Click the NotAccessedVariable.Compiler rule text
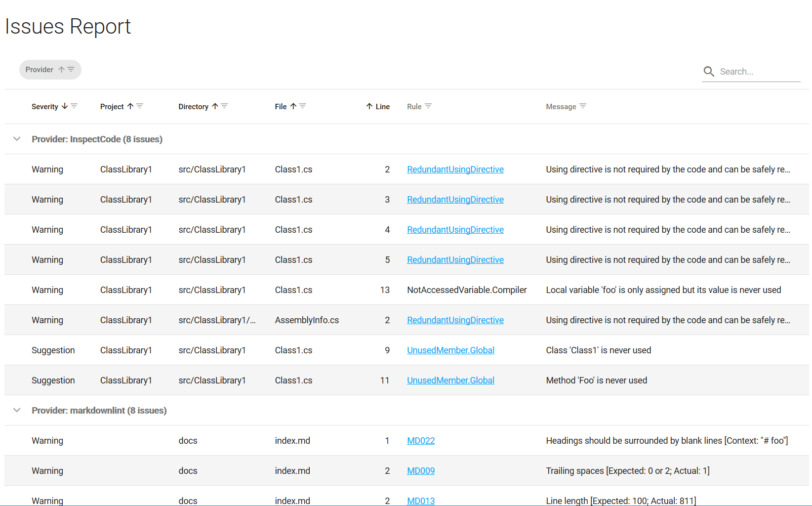Screen dimensions: 812x506 467,290
